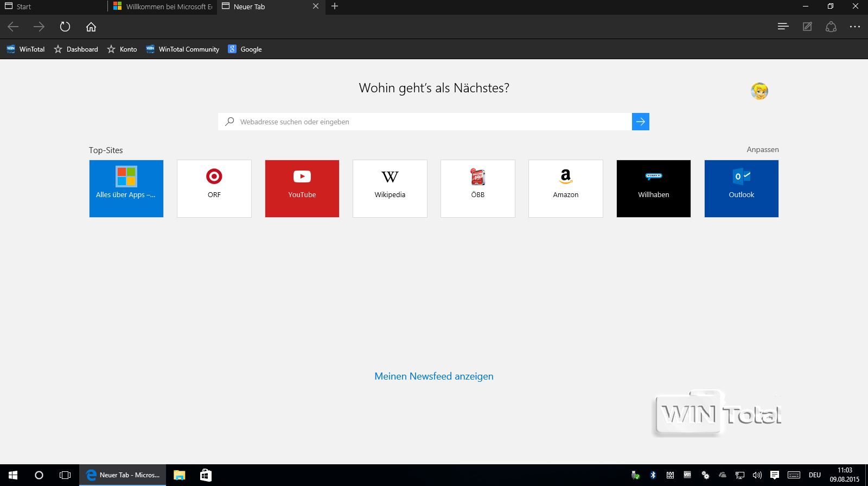Open Task View in taskbar
The width and height of the screenshot is (868, 486).
[65, 475]
